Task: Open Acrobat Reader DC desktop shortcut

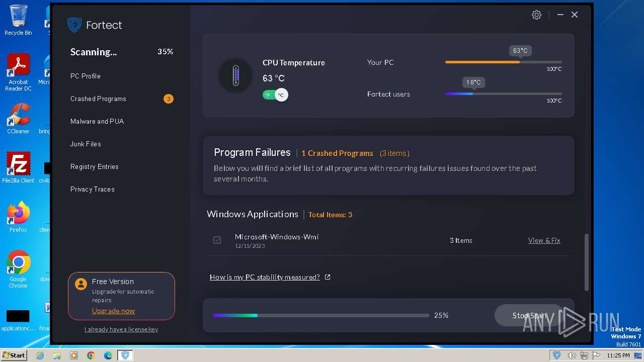Action: point(18,72)
